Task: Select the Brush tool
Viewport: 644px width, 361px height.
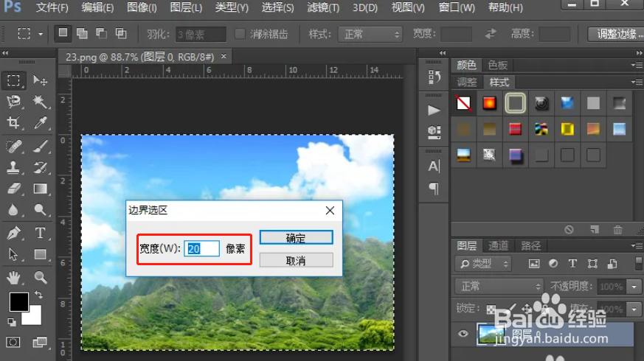Action: coord(40,147)
